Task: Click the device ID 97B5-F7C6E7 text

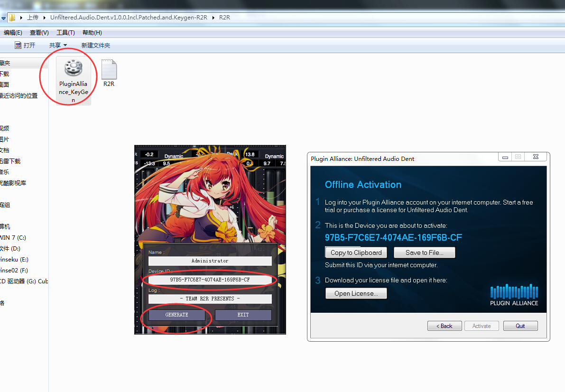Action: [x=393, y=237]
